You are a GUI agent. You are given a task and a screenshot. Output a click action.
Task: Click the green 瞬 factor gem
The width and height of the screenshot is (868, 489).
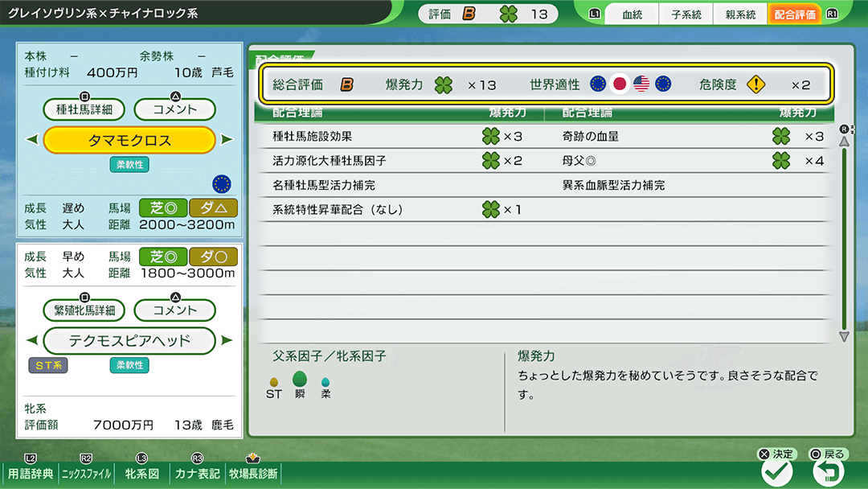(x=300, y=379)
